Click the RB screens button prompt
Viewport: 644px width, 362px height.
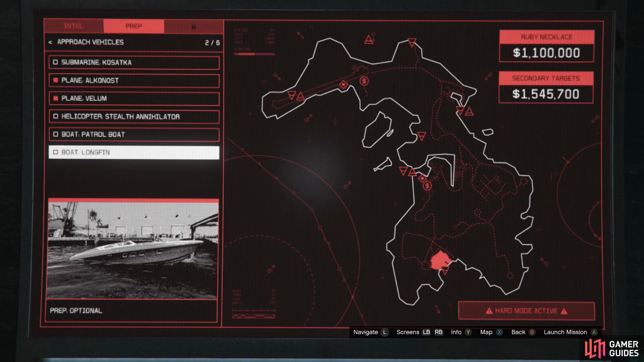click(439, 332)
